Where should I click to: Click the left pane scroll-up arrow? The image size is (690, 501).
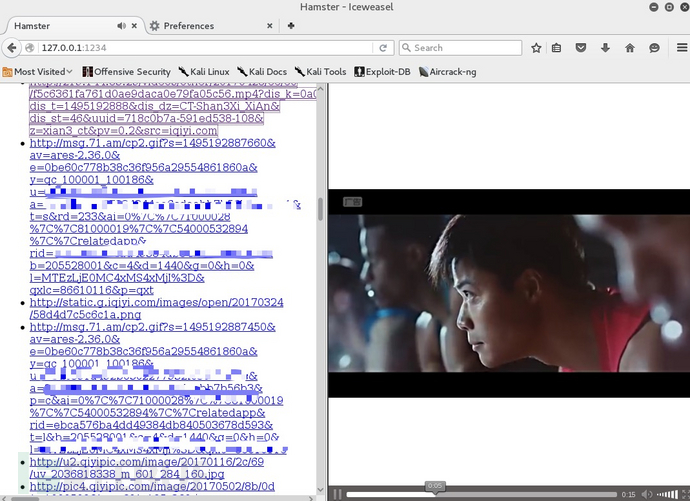[x=320, y=88]
